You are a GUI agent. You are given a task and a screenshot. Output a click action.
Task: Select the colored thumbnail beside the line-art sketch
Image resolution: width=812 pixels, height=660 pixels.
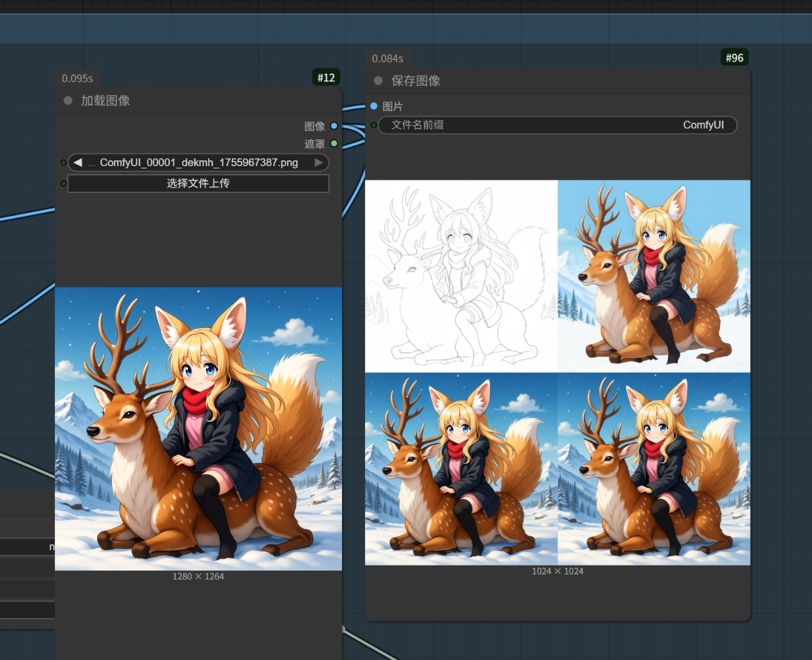coord(654,276)
